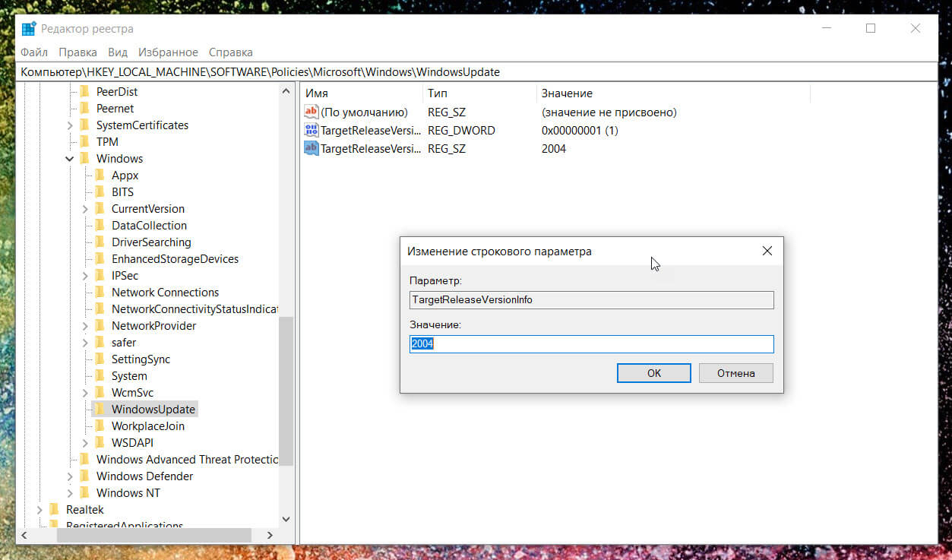Viewport: 952px width, 560px height.
Task: Click the Realtek folder icon
Action: click(54, 509)
